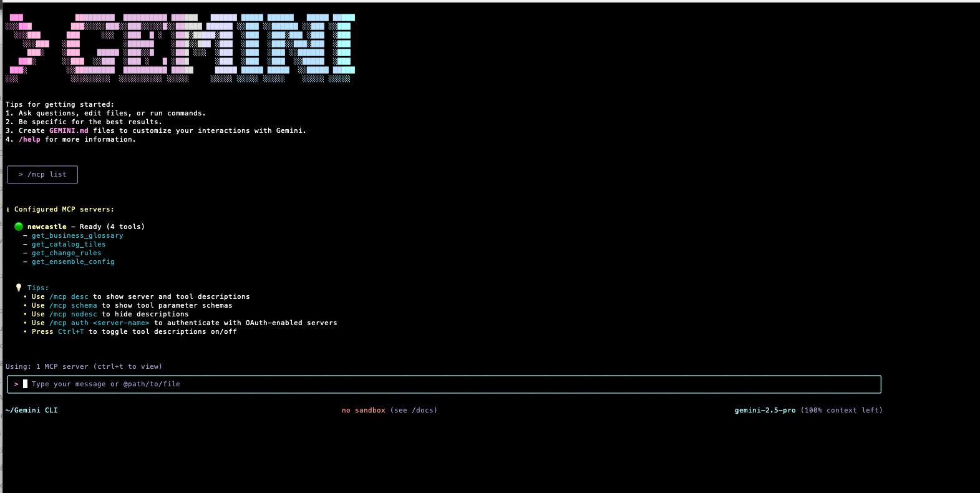Click the 'Configured MCP servers:' heading
This screenshot has width=980, height=493.
64,210
